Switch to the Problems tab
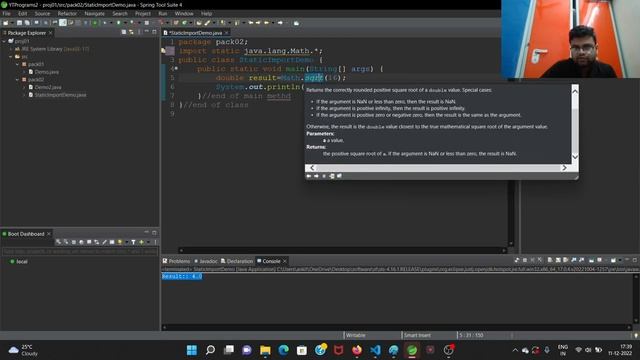 [x=176, y=261]
